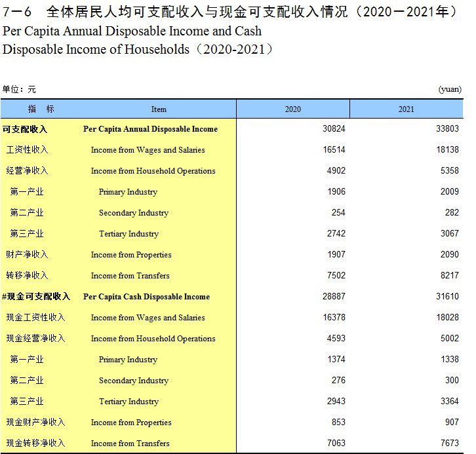
Task: Select the value 30824 for disposable income 2020
Action: tap(334, 128)
